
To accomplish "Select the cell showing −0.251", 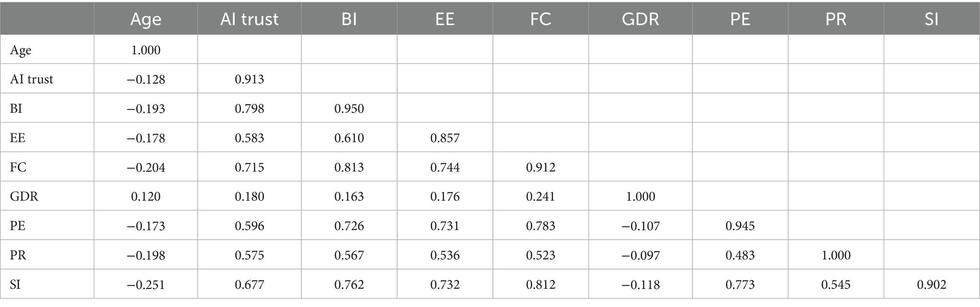I will [x=145, y=285].
